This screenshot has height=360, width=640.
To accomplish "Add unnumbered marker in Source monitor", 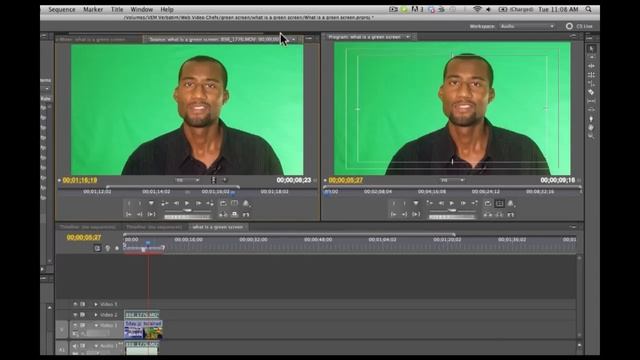I will click(x=151, y=203).
